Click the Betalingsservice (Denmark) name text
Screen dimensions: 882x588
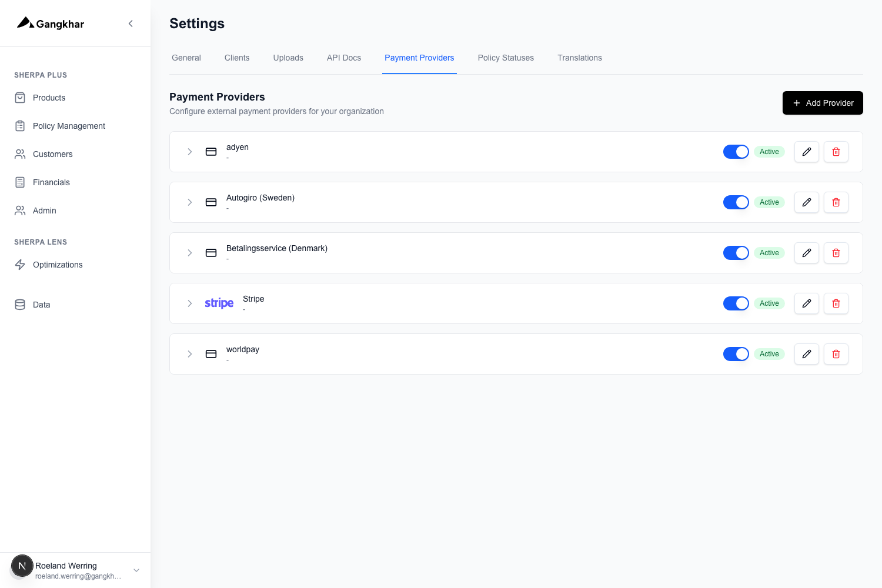click(277, 248)
